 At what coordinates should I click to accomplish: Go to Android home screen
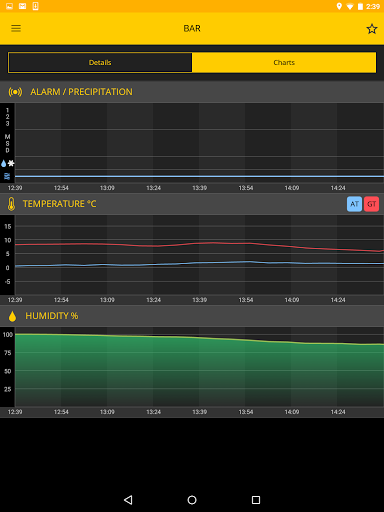tap(192, 500)
